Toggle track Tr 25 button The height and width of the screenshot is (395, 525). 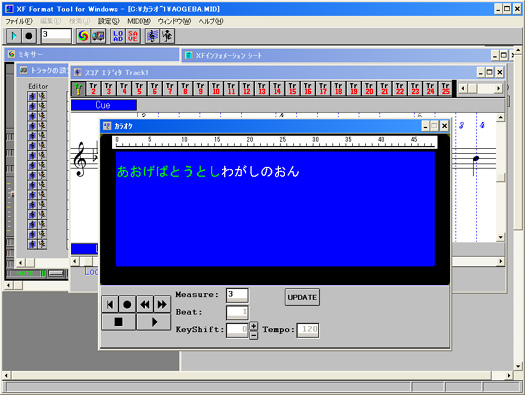445,89
